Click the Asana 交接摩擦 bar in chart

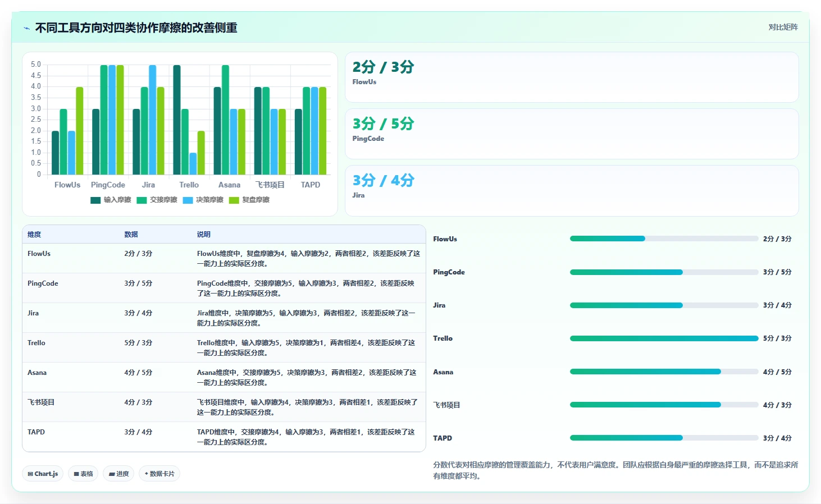click(x=225, y=120)
